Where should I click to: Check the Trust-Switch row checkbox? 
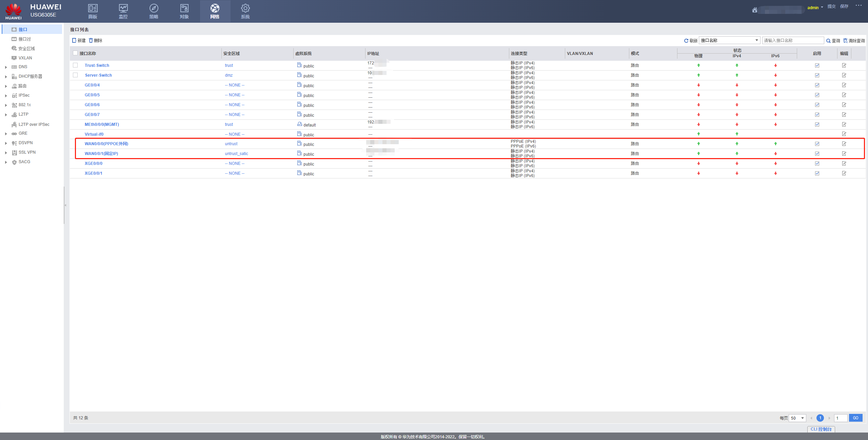pyautogui.click(x=75, y=65)
